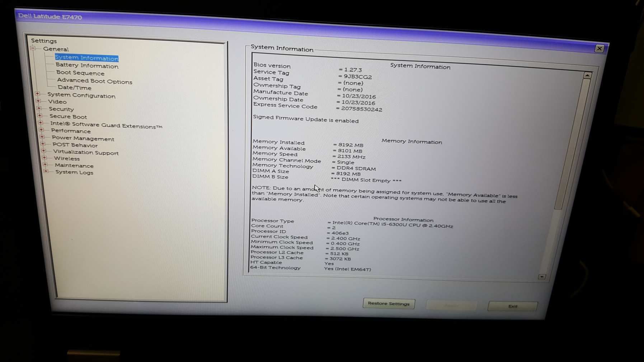Image resolution: width=644 pixels, height=362 pixels.
Task: Select the Wireless category label
Action: pyautogui.click(x=67, y=158)
